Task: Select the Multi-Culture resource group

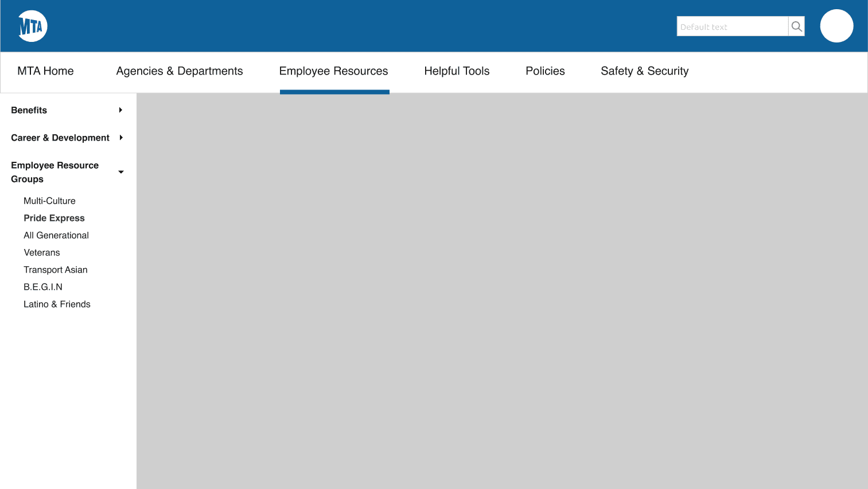Action: [49, 201]
